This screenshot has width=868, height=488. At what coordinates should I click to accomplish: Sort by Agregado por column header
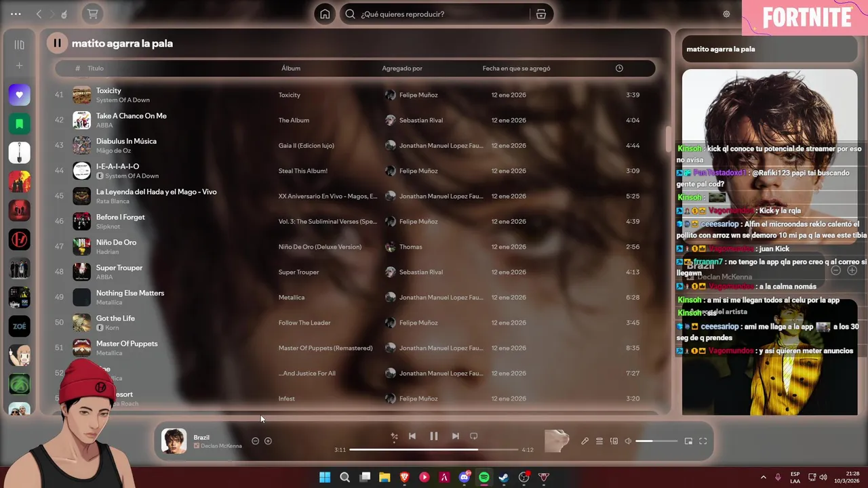coord(402,68)
